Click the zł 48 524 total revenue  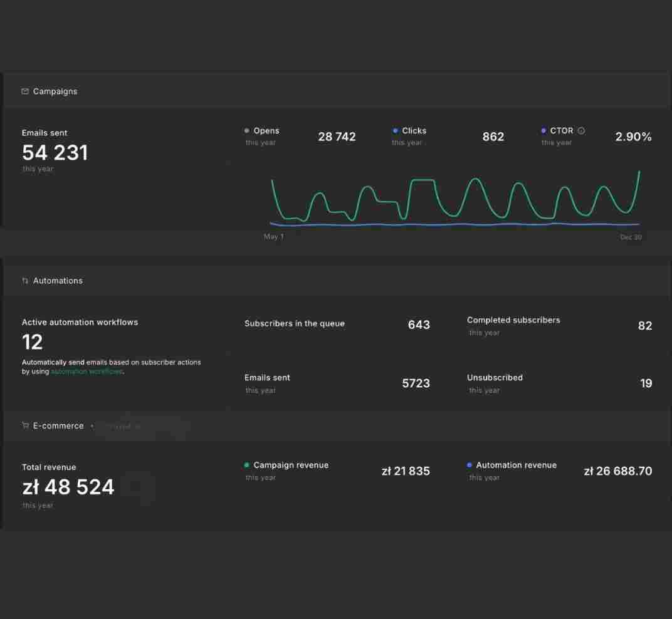point(68,487)
